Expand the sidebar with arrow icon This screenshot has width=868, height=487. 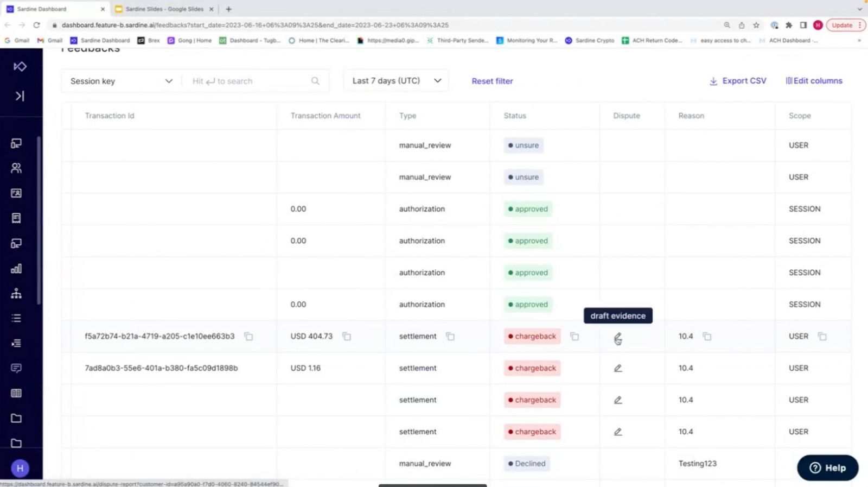pyautogui.click(x=20, y=96)
